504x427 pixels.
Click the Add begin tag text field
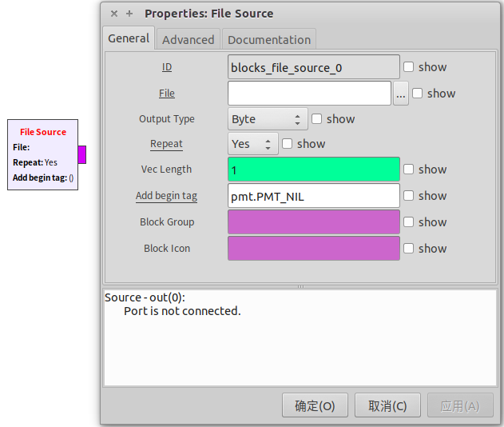pyautogui.click(x=313, y=196)
